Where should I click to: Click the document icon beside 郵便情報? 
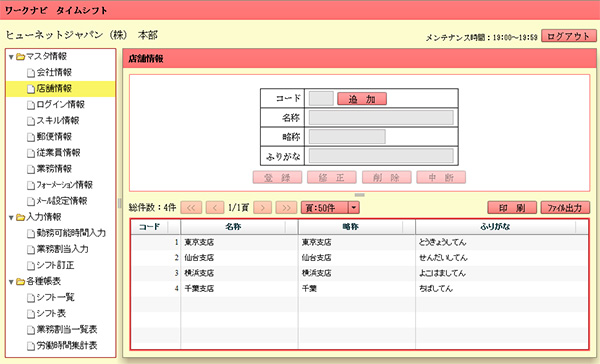31,137
